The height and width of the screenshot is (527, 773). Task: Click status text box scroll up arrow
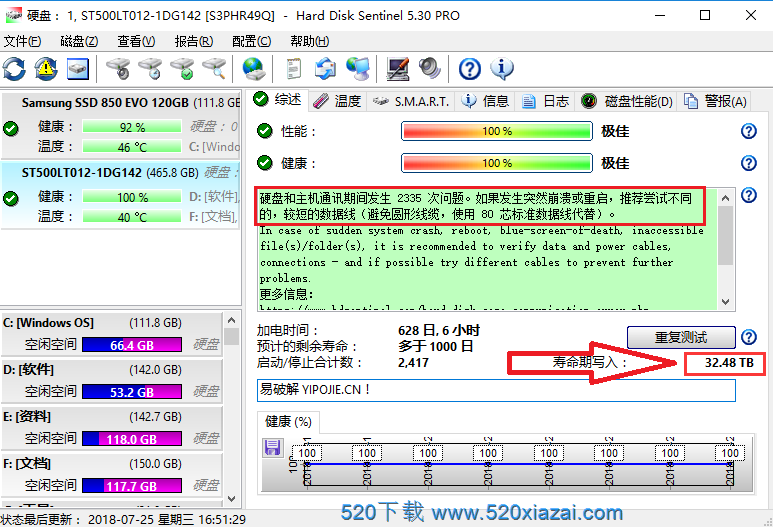(725, 198)
